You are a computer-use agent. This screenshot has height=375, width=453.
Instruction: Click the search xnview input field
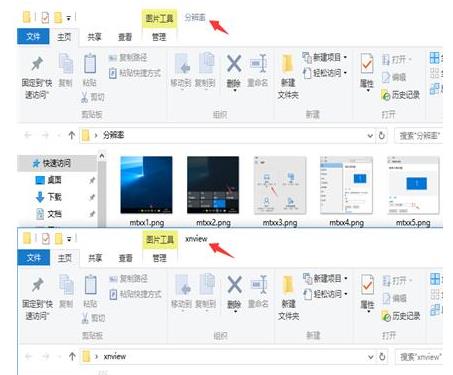[x=419, y=357]
